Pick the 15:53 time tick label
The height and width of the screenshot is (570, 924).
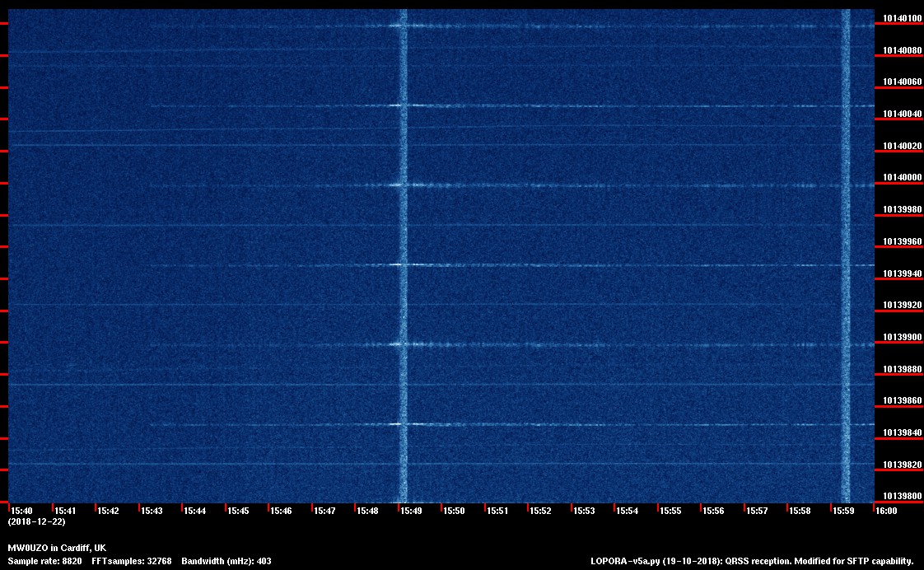pyautogui.click(x=584, y=512)
